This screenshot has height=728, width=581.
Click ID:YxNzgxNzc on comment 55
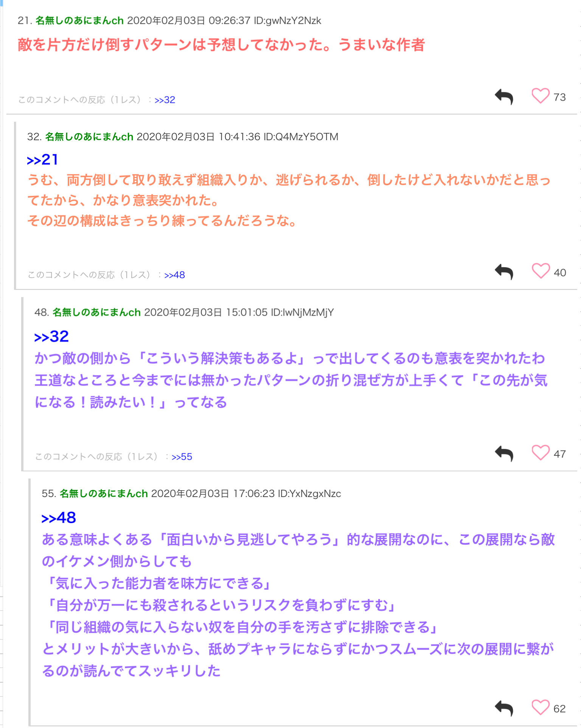click(x=309, y=493)
